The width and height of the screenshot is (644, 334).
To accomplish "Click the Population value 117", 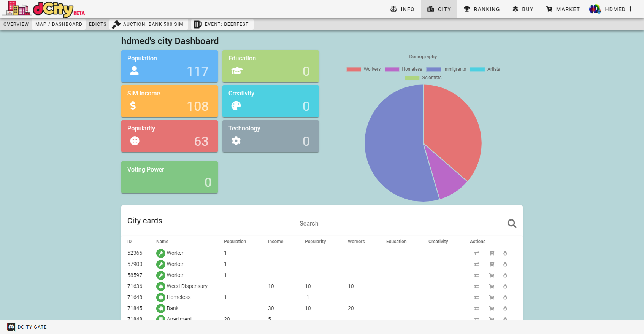I will point(198,71).
